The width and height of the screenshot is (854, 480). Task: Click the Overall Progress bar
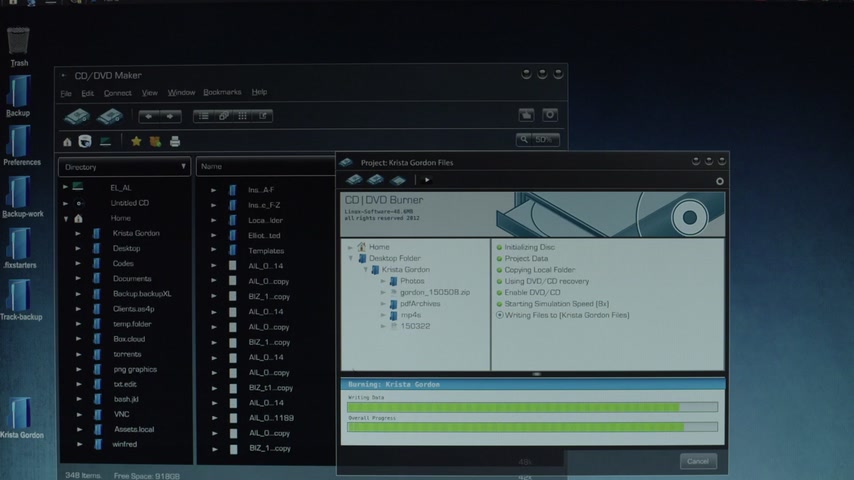coord(532,427)
